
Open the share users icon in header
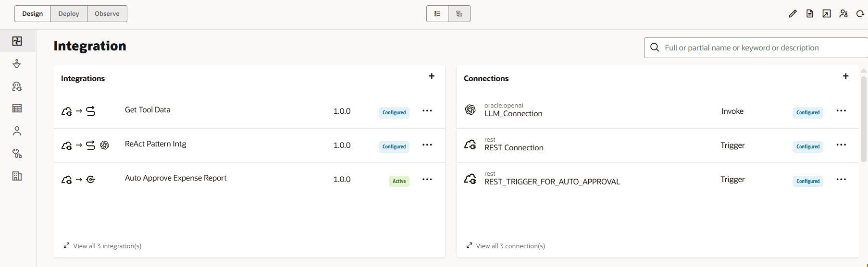(843, 14)
